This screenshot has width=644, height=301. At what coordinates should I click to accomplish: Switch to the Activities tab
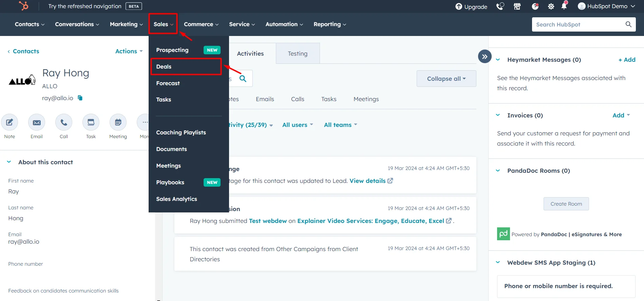250,53
